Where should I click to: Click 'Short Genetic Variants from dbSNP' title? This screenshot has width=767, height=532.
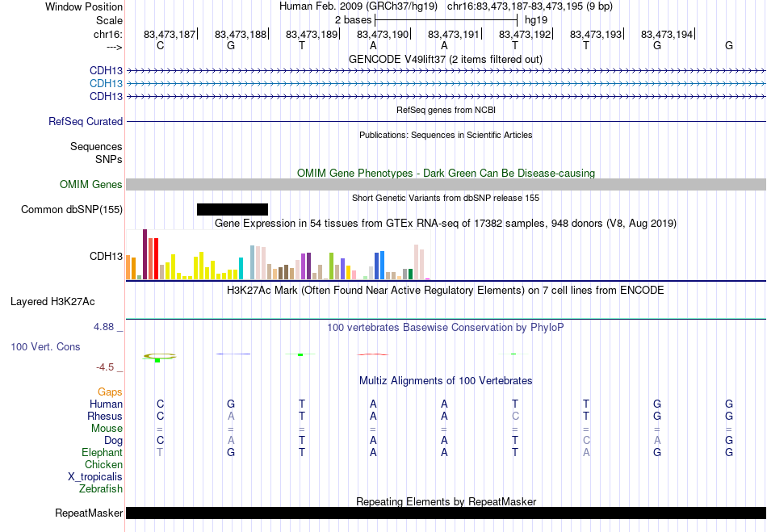[x=446, y=198]
